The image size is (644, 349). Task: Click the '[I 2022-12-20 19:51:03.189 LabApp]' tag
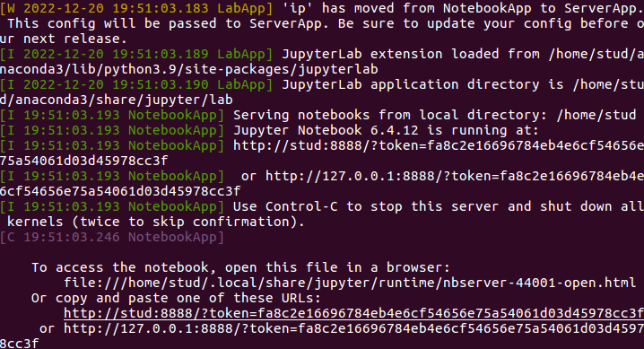pyautogui.click(x=136, y=54)
